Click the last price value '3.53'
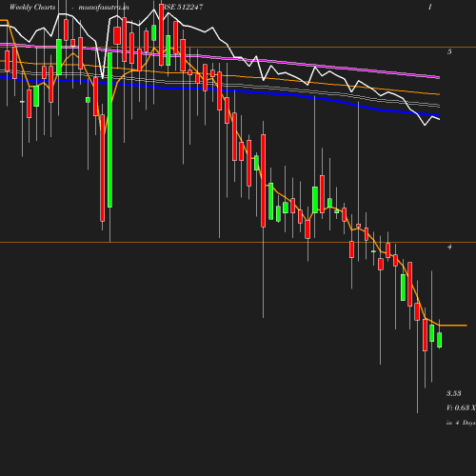Viewport: 476px width, 476px height. point(454,393)
